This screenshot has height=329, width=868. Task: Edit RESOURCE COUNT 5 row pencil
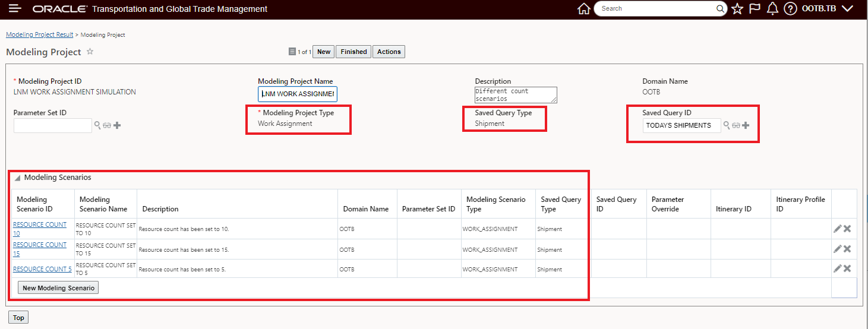tap(838, 268)
